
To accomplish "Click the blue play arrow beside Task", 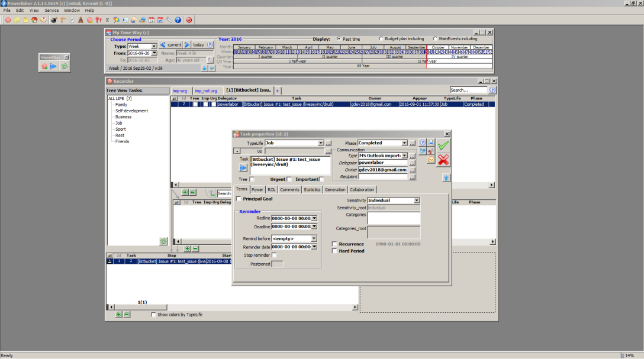I will click(243, 168).
